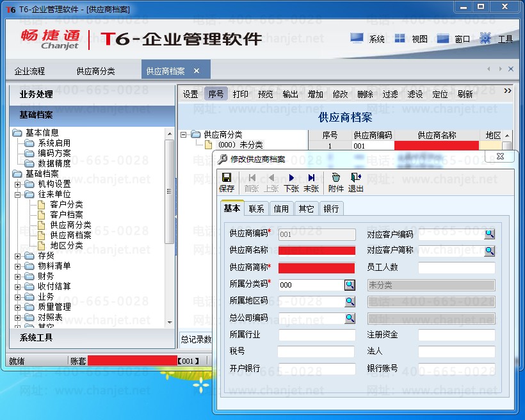Click lookup magnifier for 所属分类码
525x420 pixels.
(350, 285)
